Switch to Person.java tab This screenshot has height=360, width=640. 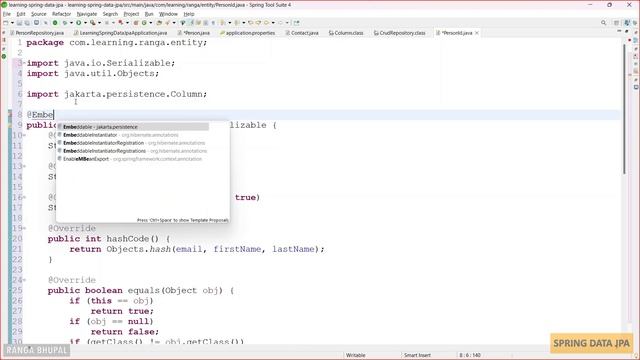194,33
